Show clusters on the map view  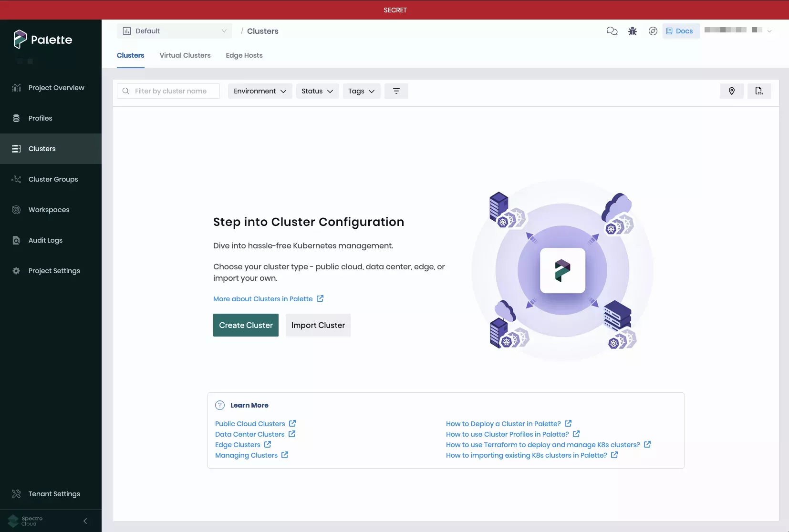click(732, 91)
